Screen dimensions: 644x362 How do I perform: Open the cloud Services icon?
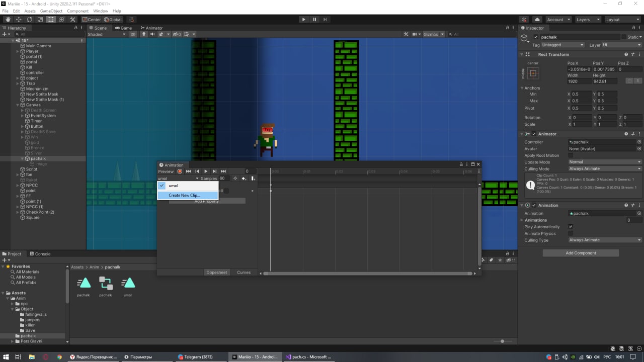pyautogui.click(x=537, y=20)
